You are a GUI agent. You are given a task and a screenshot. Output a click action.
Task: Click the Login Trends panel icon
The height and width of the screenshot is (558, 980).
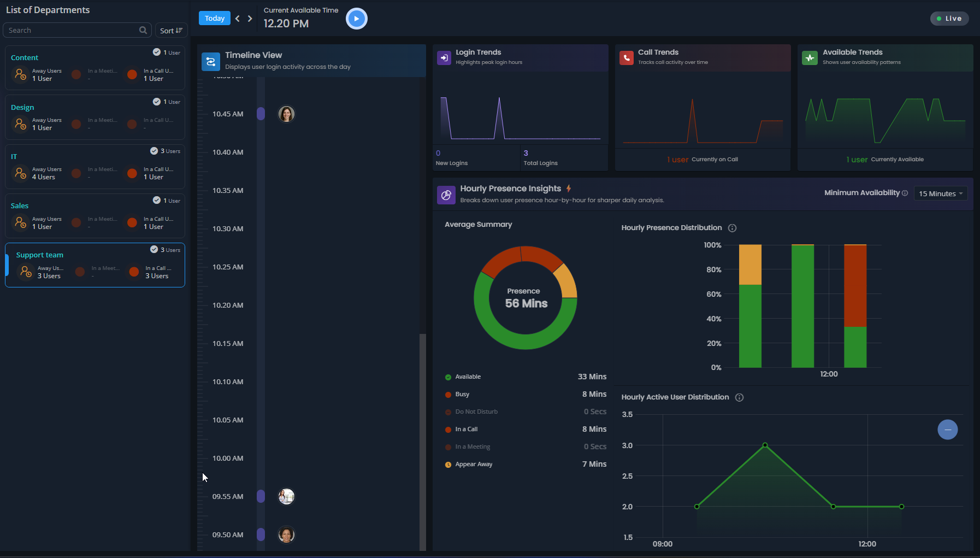pyautogui.click(x=445, y=57)
